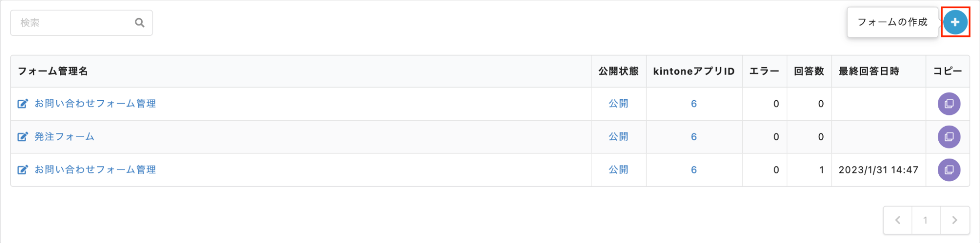Click edit icon beside 発注フォーム
This screenshot has height=243, width=980.
click(x=23, y=137)
